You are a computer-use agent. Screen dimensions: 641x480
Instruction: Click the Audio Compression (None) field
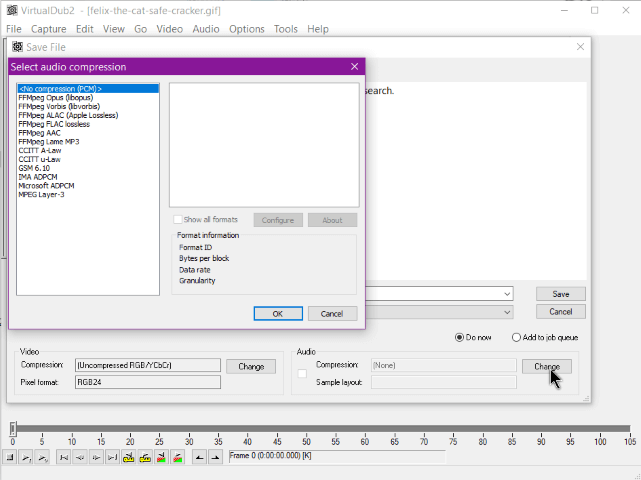444,365
